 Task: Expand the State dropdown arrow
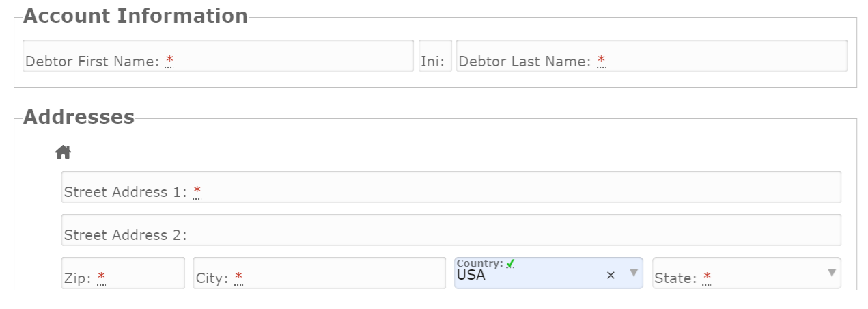click(831, 273)
